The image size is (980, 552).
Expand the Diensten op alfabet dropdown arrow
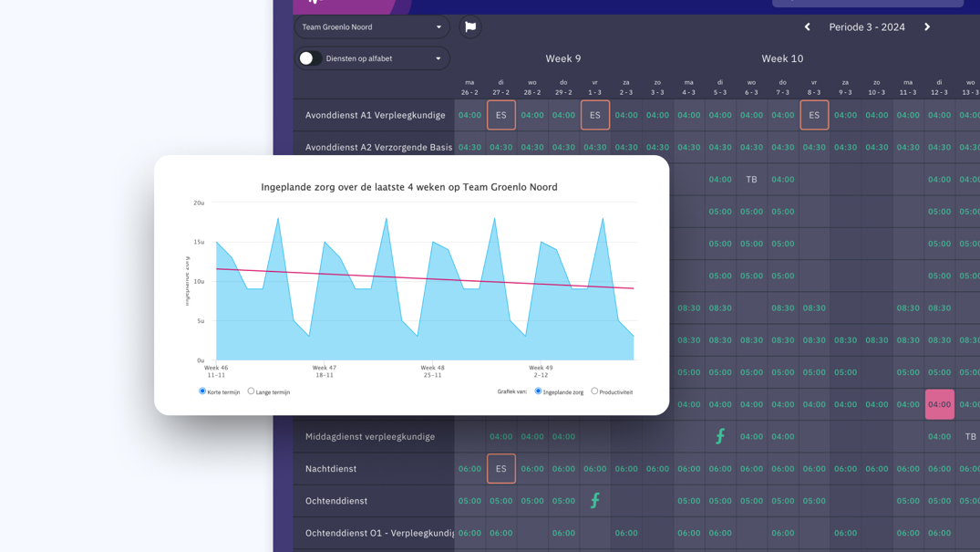coord(438,58)
